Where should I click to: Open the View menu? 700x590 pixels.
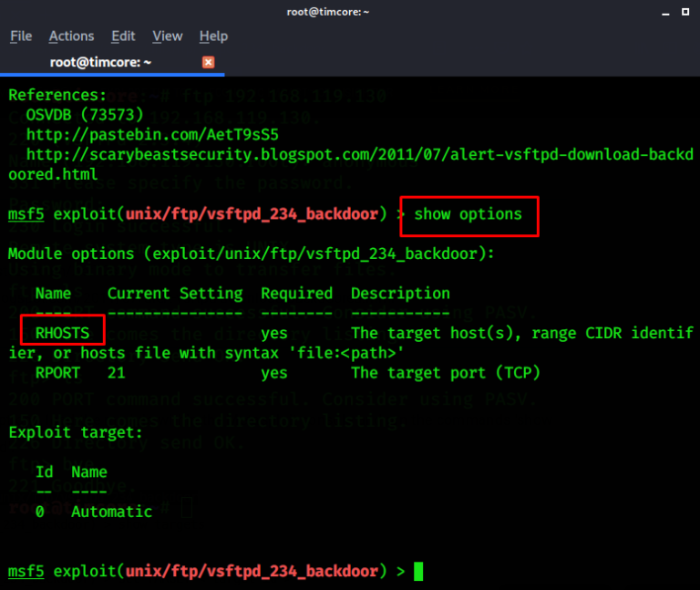pos(168,36)
